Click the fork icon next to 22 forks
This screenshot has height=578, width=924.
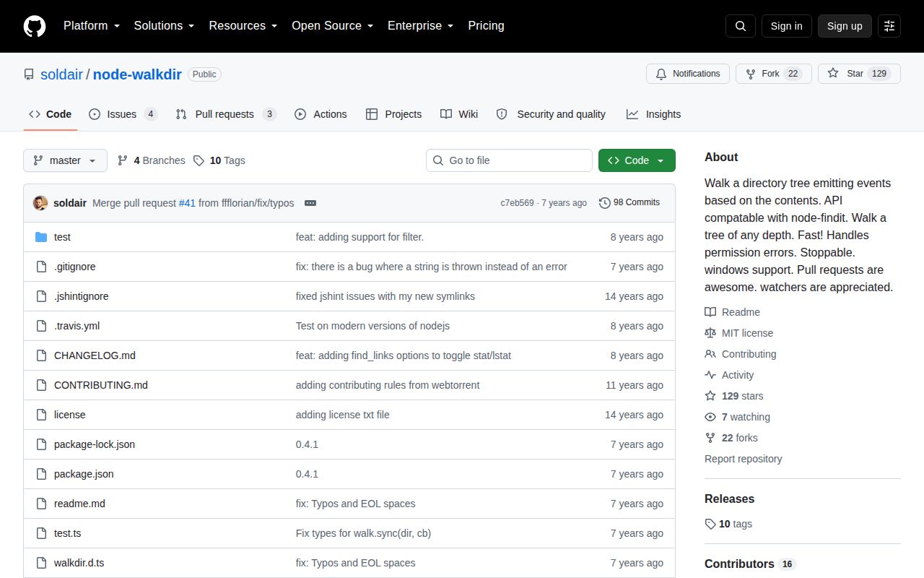(710, 438)
